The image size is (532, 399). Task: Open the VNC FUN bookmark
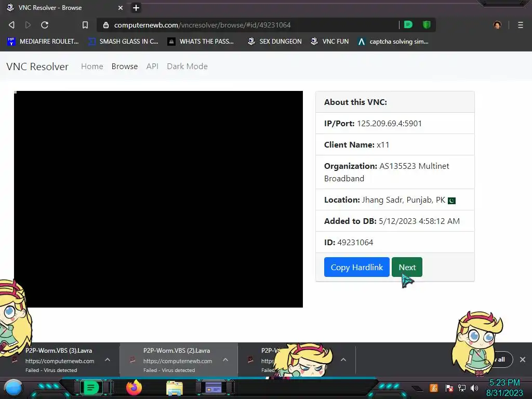(330, 42)
